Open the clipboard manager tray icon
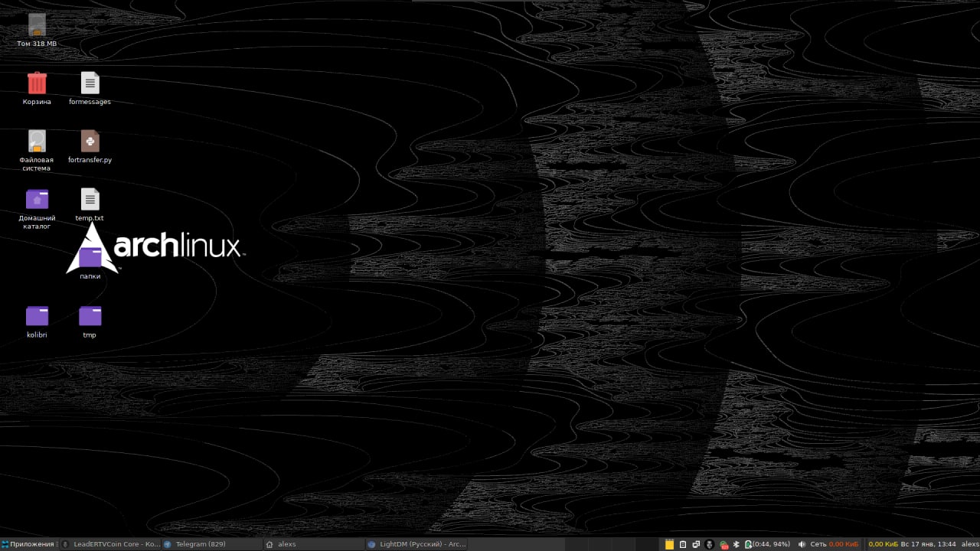The width and height of the screenshot is (980, 551). pos(683,544)
